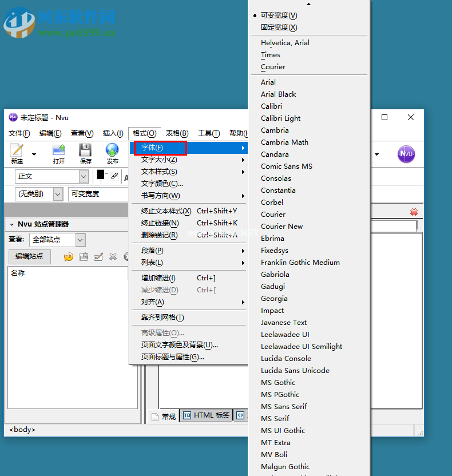Click the site manager rename icon
452x476 pixels.
[x=98, y=257]
